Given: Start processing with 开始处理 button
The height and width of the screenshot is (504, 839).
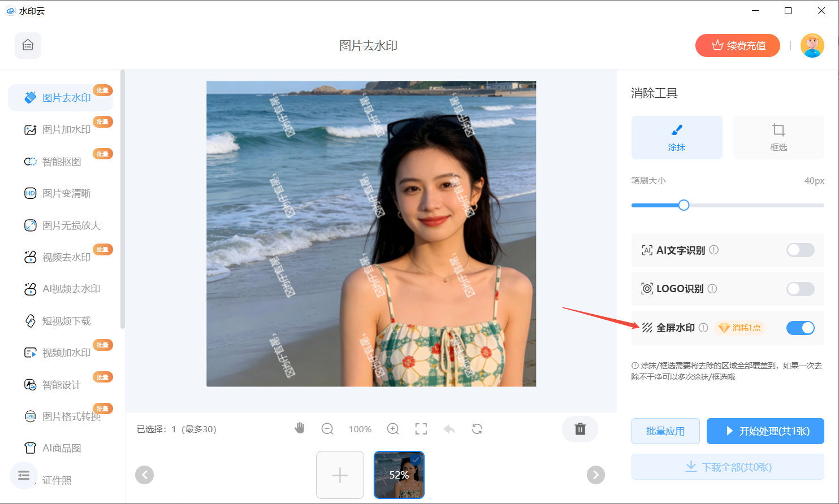Looking at the screenshot, I should click(765, 431).
